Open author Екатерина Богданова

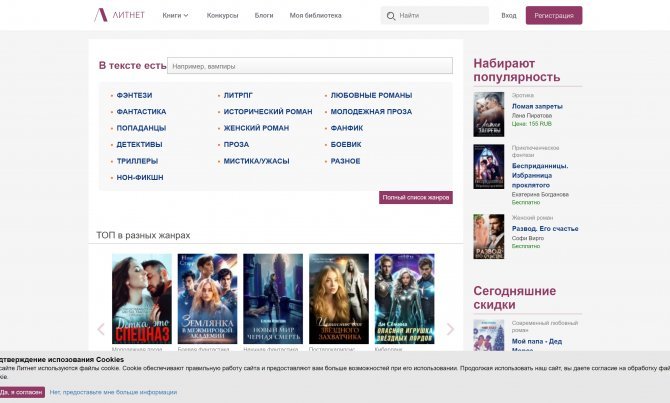point(540,194)
